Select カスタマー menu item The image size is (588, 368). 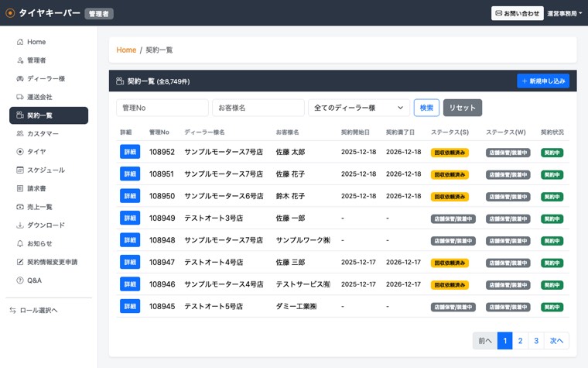click(x=49, y=133)
